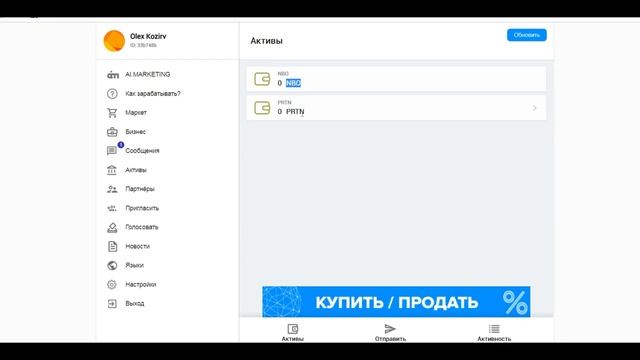This screenshot has height=360, width=640.
Task: Click the NBO wallet icon
Action: pyautogui.click(x=262, y=79)
